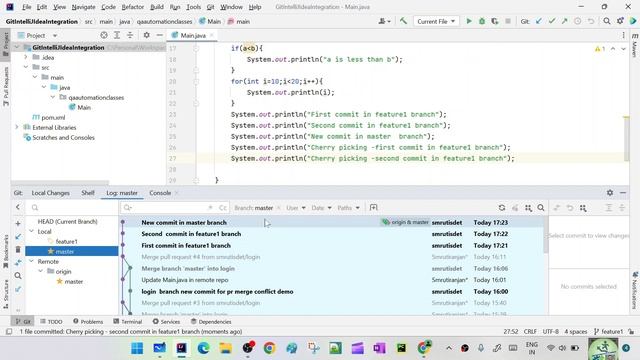640x360 pixels.
Task: Push commits with the Git push arrow
Action: [x=564, y=21]
